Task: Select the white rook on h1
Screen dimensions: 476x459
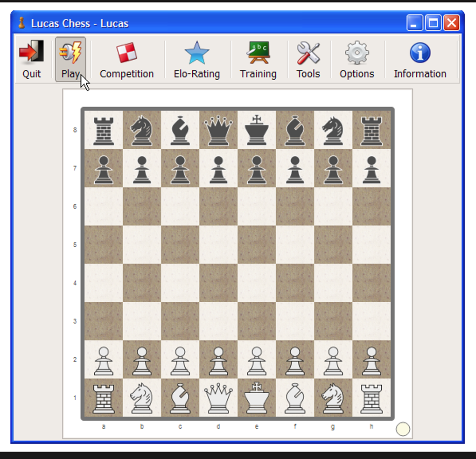Action: click(371, 397)
